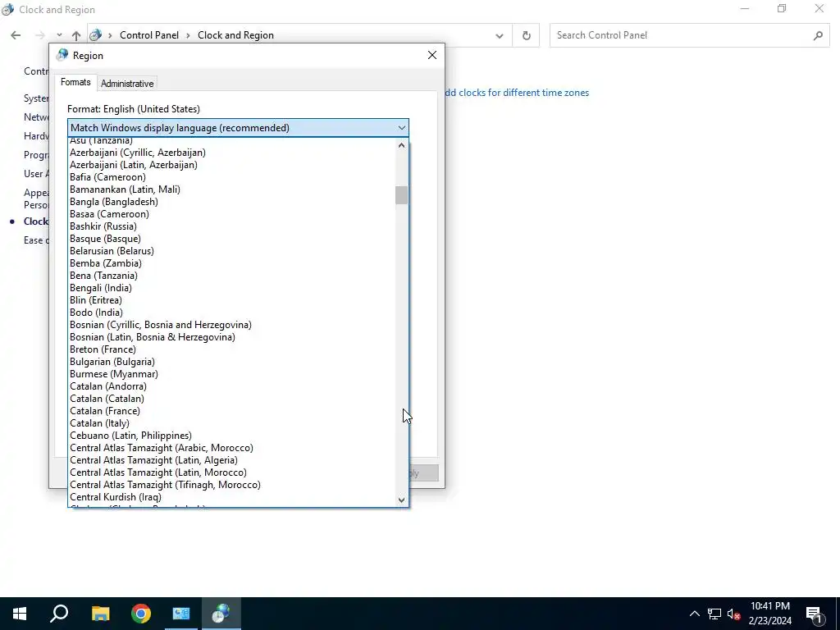The height and width of the screenshot is (630, 840).
Task: Choose Azerbaijani (Cyrillic, Azerbaijan)
Action: pos(231,153)
